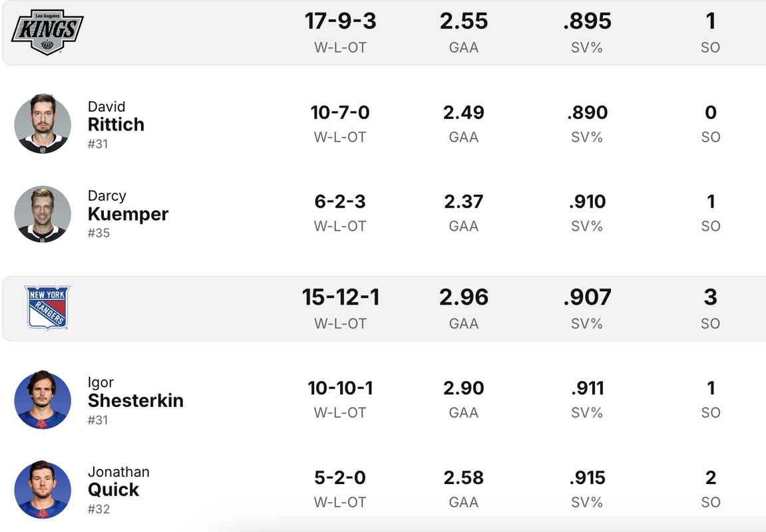Click Shesterkin's 2.90 GAA stat
Image resolution: width=766 pixels, height=532 pixels.
464,388
